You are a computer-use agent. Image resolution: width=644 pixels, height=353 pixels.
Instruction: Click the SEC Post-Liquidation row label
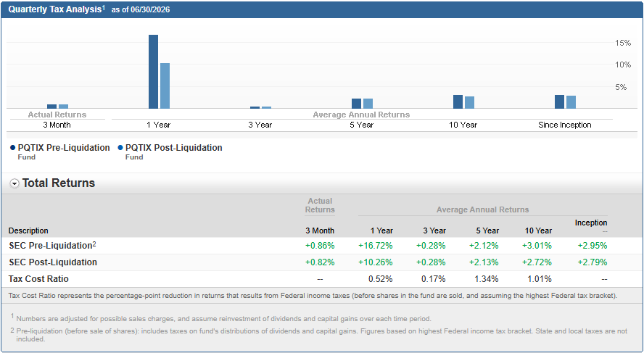53,262
